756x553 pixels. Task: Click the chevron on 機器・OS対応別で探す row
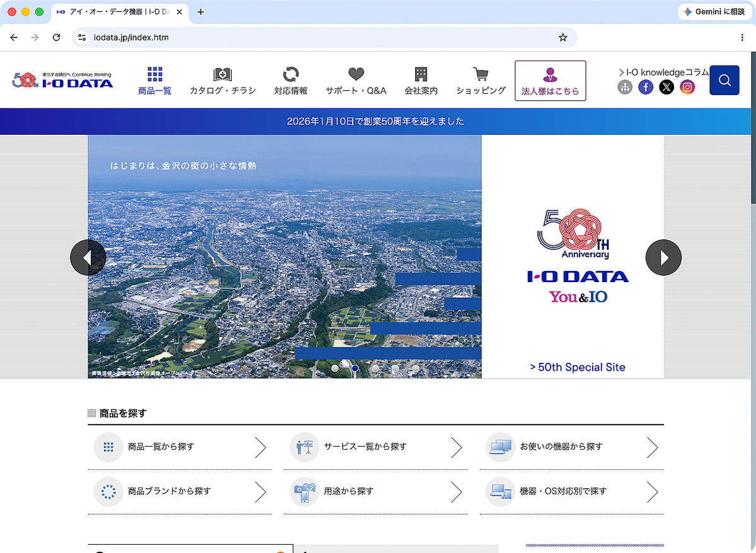[653, 492]
